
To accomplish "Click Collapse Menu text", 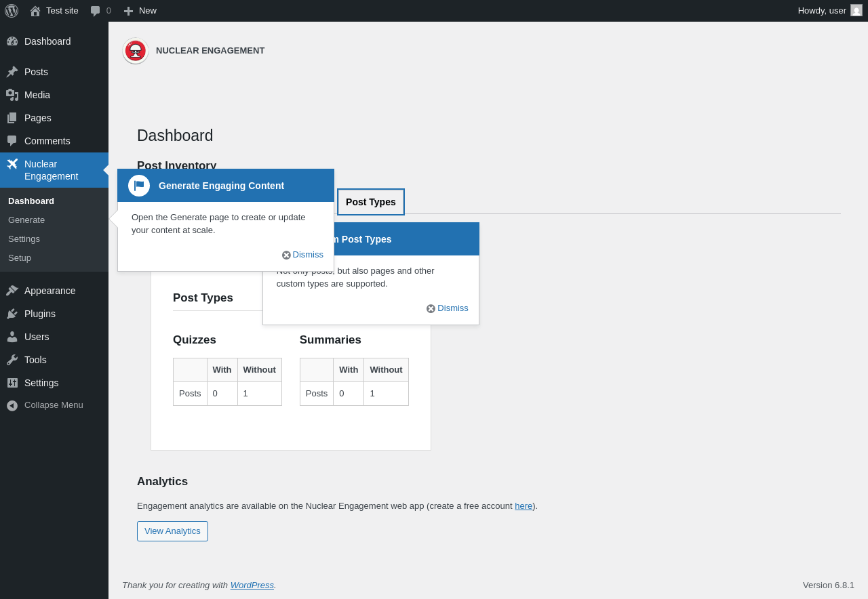I will pos(54,405).
